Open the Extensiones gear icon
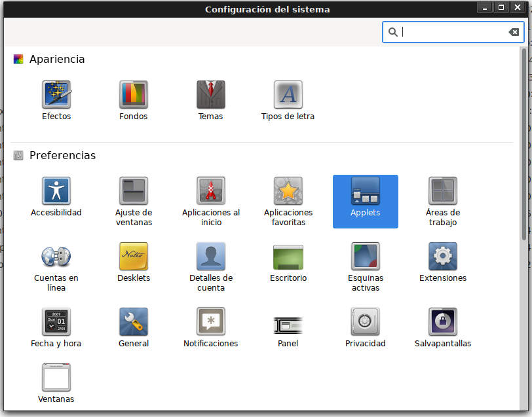532x417 pixels. (x=443, y=257)
